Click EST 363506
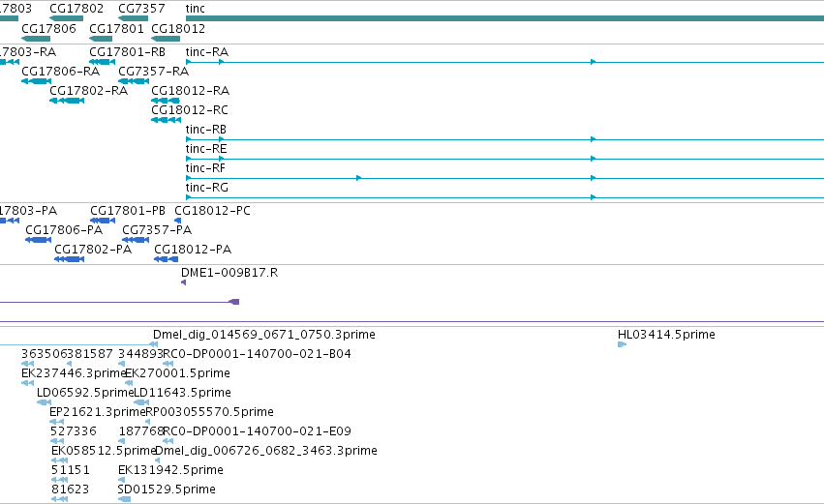This screenshot has width=824, height=504. coord(45,354)
